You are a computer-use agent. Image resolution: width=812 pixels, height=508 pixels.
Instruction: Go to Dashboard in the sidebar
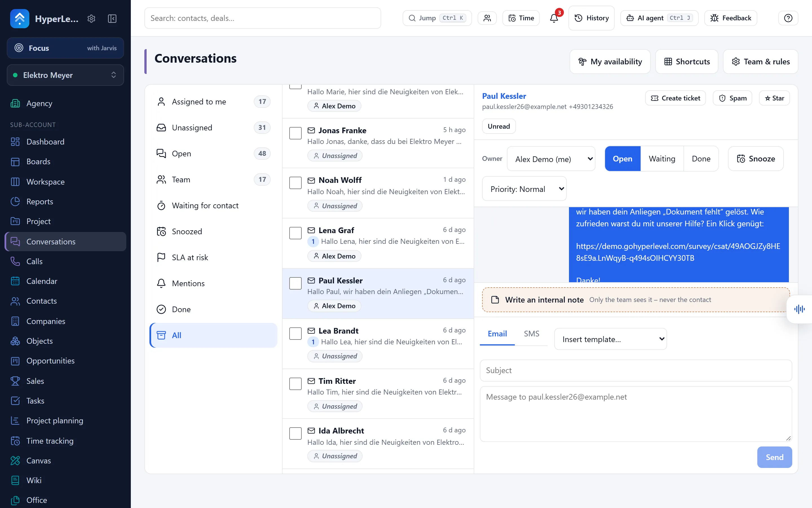coord(65,142)
